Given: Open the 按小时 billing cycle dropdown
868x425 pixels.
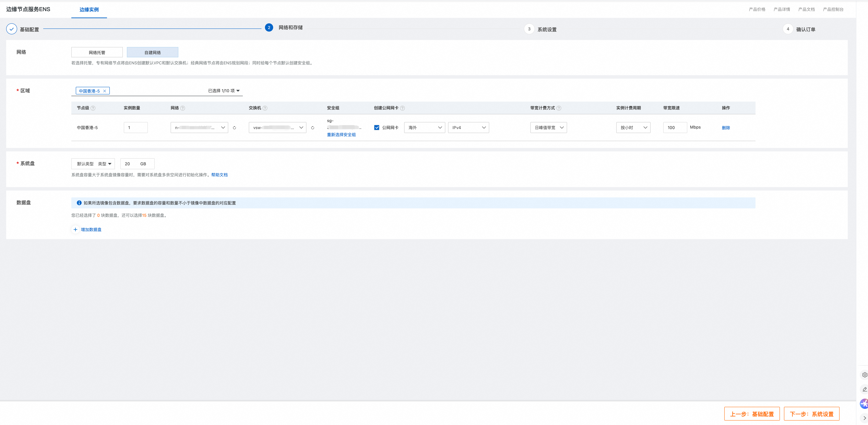Looking at the screenshot, I should [633, 128].
